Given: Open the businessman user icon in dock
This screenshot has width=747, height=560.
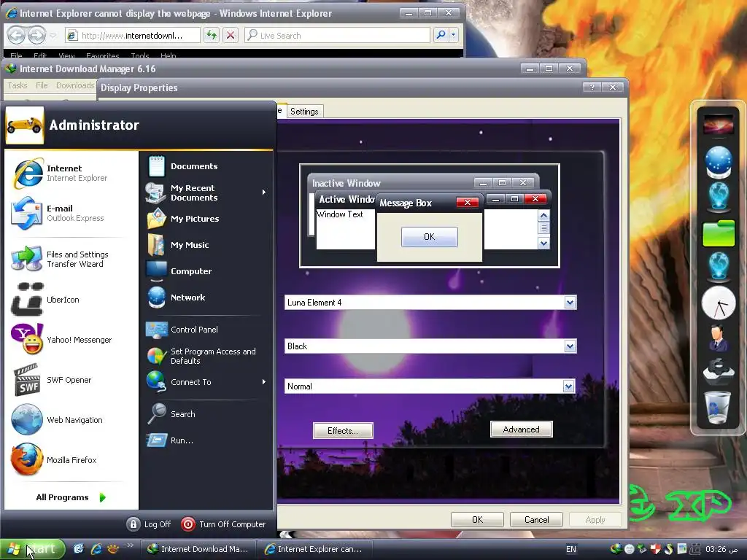Looking at the screenshot, I should 719,337.
